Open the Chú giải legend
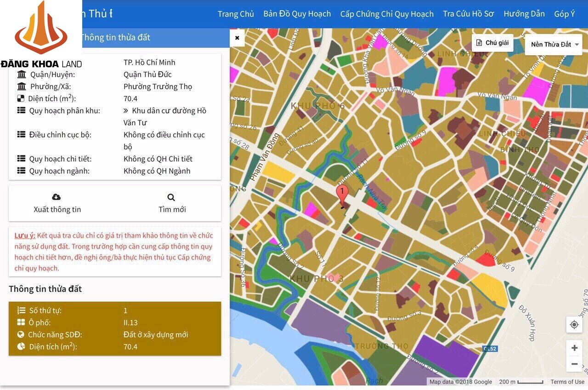 [x=492, y=43]
